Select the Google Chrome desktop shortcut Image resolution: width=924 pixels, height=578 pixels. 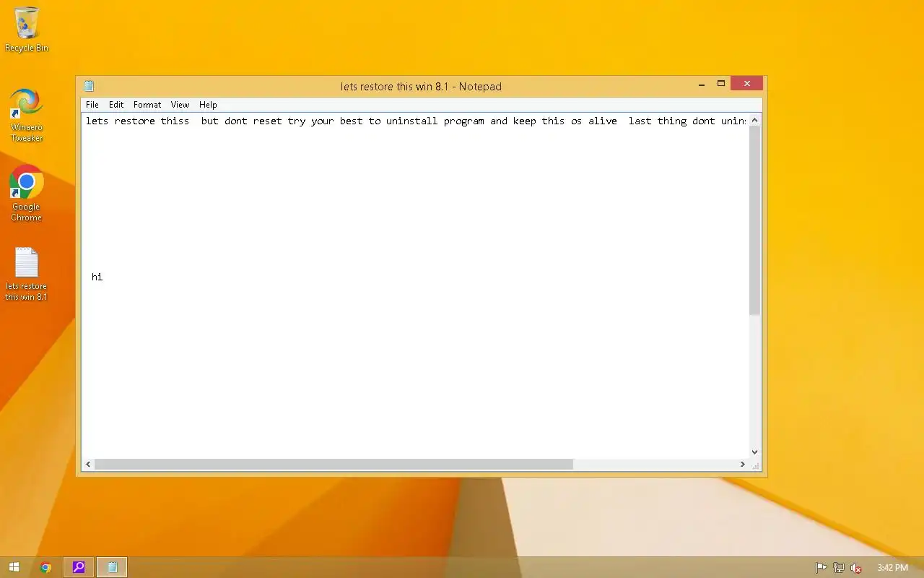pos(27,194)
